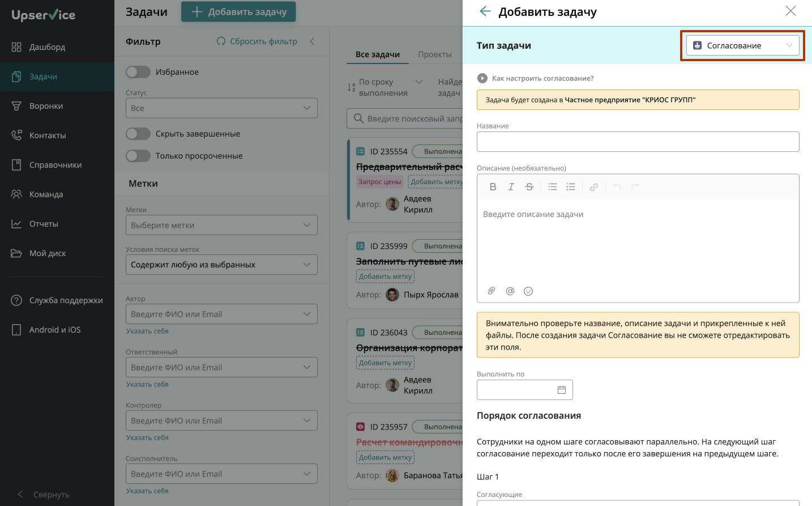Undo in description editor
The width and height of the screenshot is (812, 506).
617,187
